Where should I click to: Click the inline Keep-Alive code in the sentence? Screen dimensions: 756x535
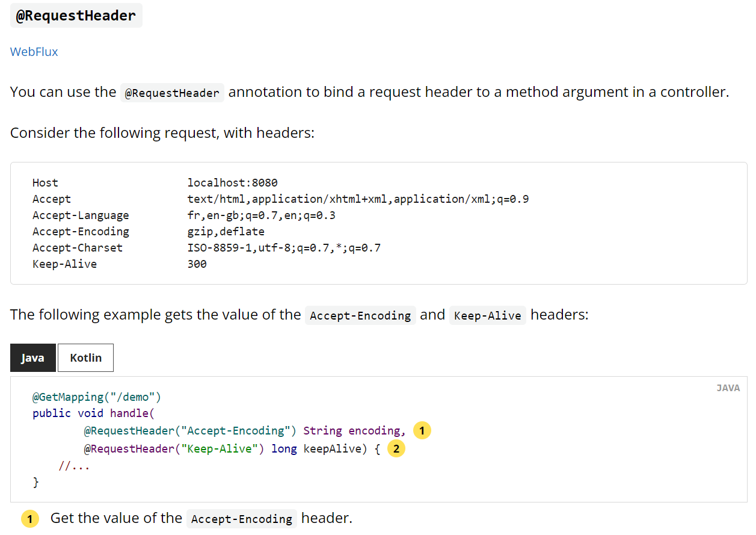click(x=488, y=315)
